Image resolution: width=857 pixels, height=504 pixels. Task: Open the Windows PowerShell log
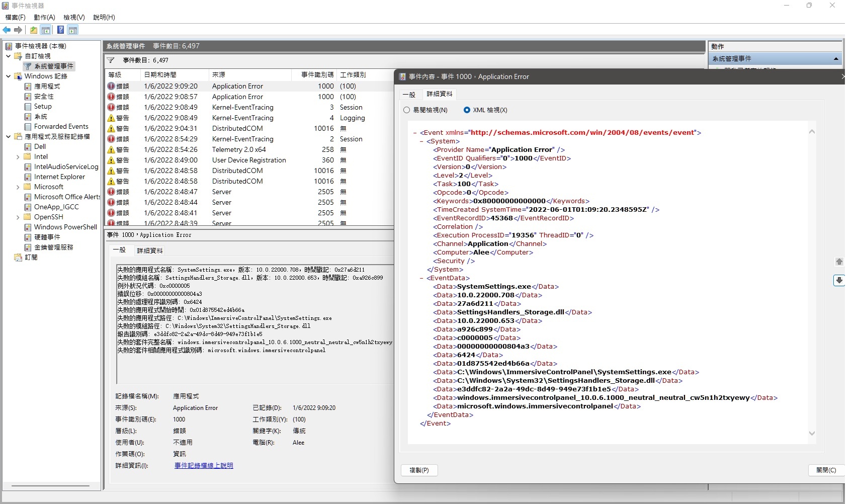click(65, 227)
